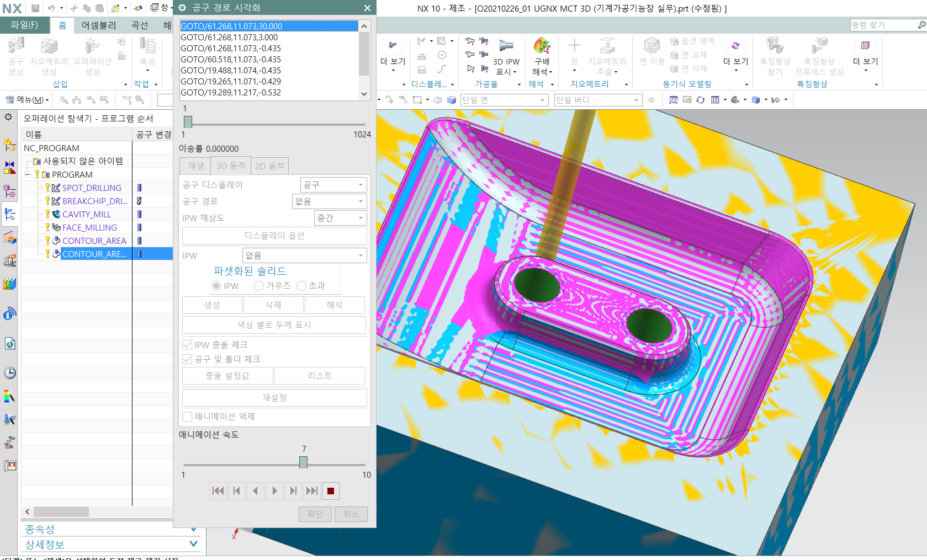
Task: Open the Single Body (단일 바디) dropdown
Action: pos(598,100)
